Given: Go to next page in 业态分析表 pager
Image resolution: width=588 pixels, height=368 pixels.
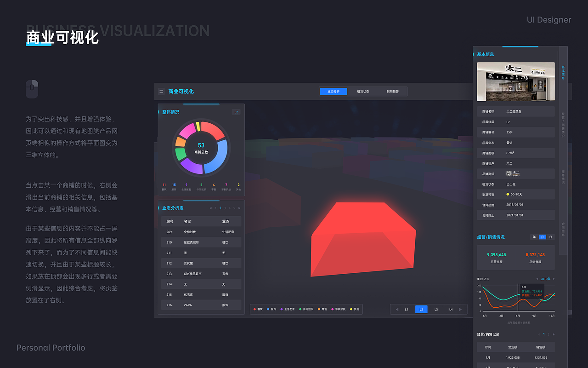Looking at the screenshot, I should click(x=239, y=208).
